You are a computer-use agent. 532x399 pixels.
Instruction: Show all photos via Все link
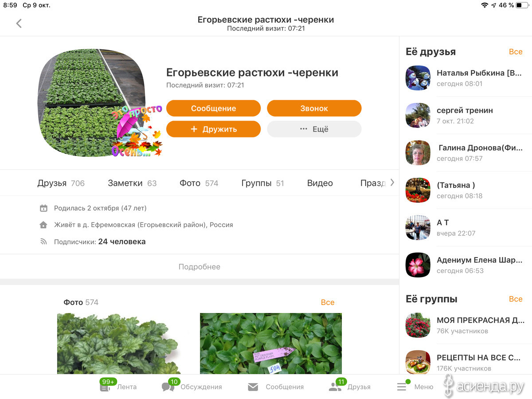(x=328, y=302)
